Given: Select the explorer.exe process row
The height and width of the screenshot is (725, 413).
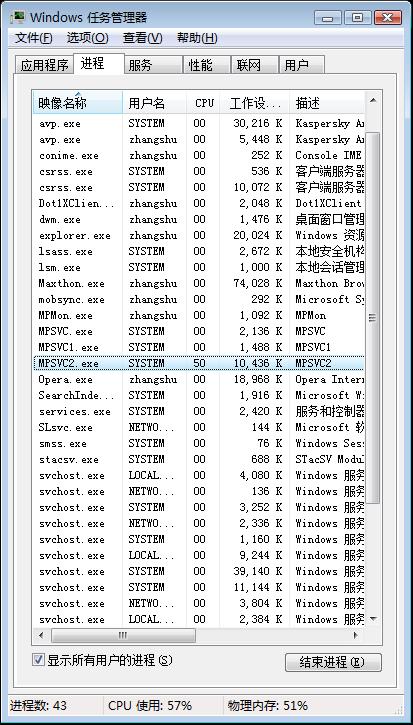Looking at the screenshot, I should click(x=199, y=235).
